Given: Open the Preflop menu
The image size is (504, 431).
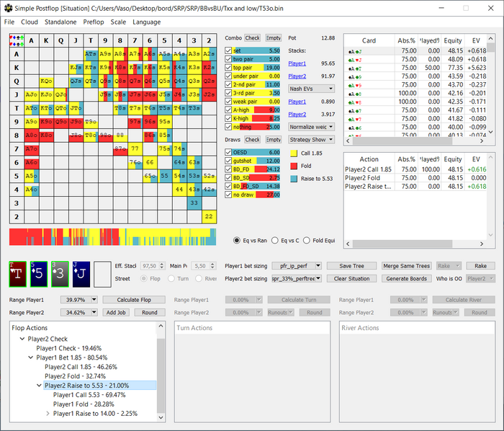Looking at the screenshot, I should coord(93,22).
